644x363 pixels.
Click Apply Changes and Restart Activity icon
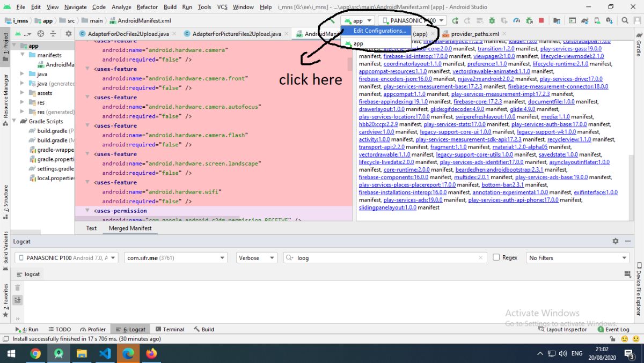455,20
